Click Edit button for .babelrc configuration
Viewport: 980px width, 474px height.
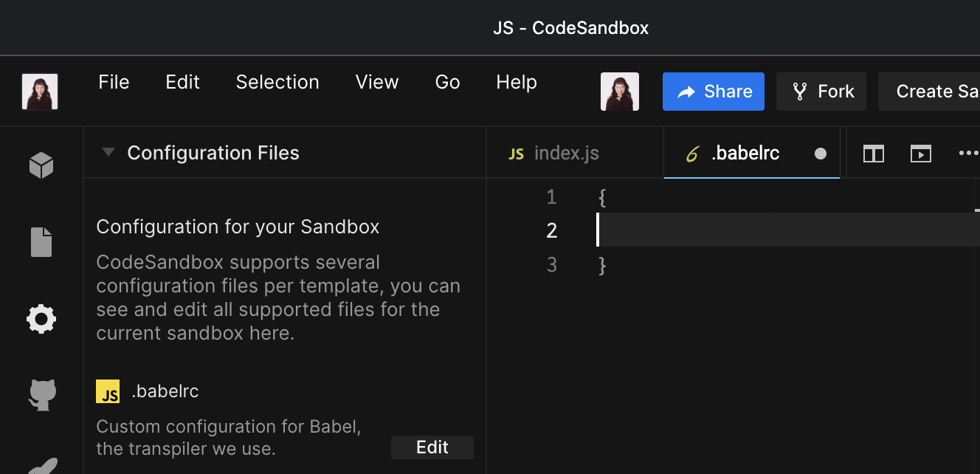click(x=432, y=447)
